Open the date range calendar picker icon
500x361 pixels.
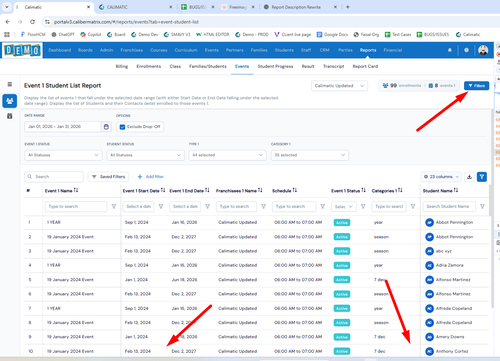(106, 127)
